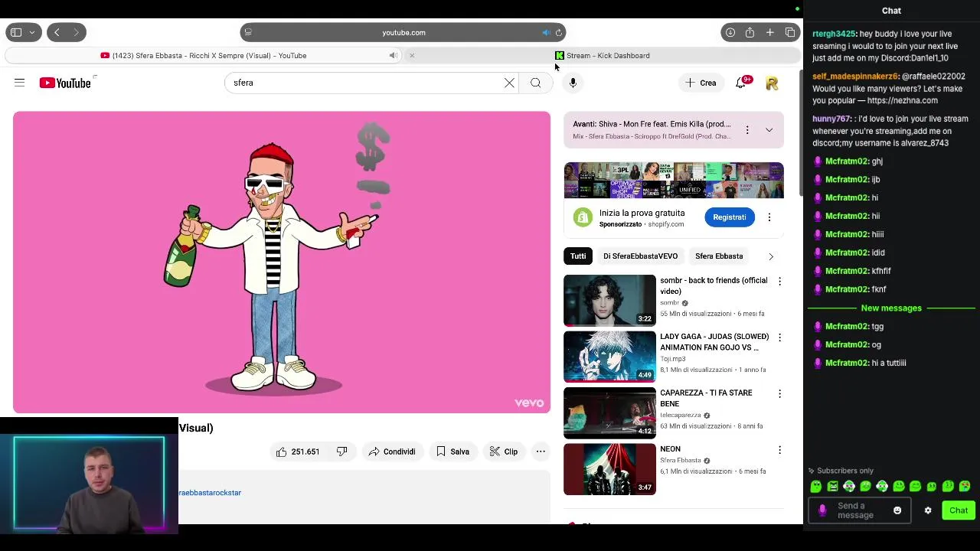This screenshot has height=551, width=980.
Task: Open options for the Shopify sponsored ad
Action: (769, 217)
